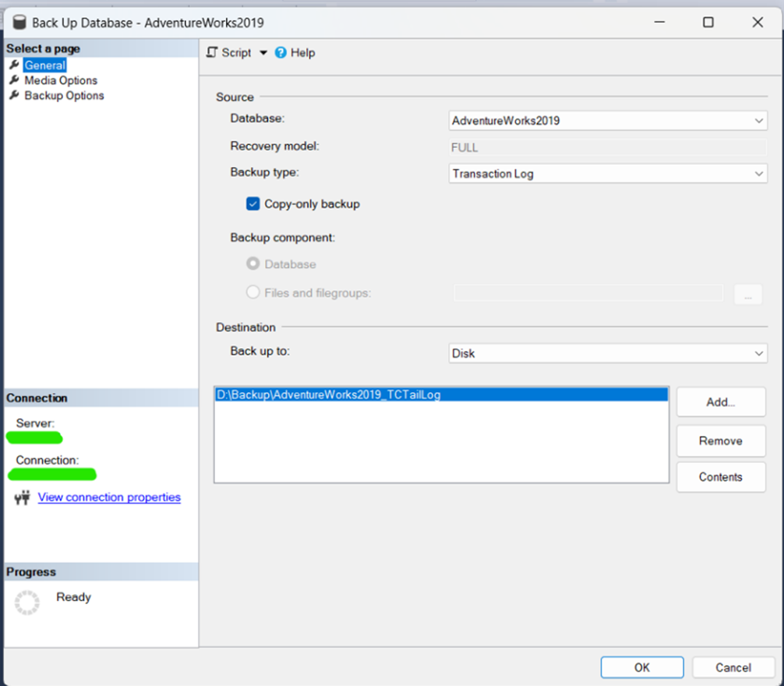Screen dimensions: 784x686
Task: Click the connection properties plug icon
Action: click(22, 497)
